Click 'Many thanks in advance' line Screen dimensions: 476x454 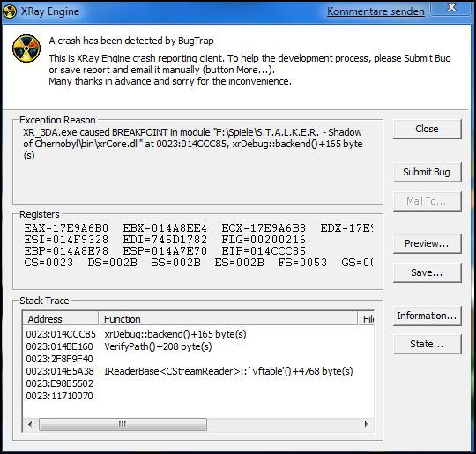tap(170, 81)
